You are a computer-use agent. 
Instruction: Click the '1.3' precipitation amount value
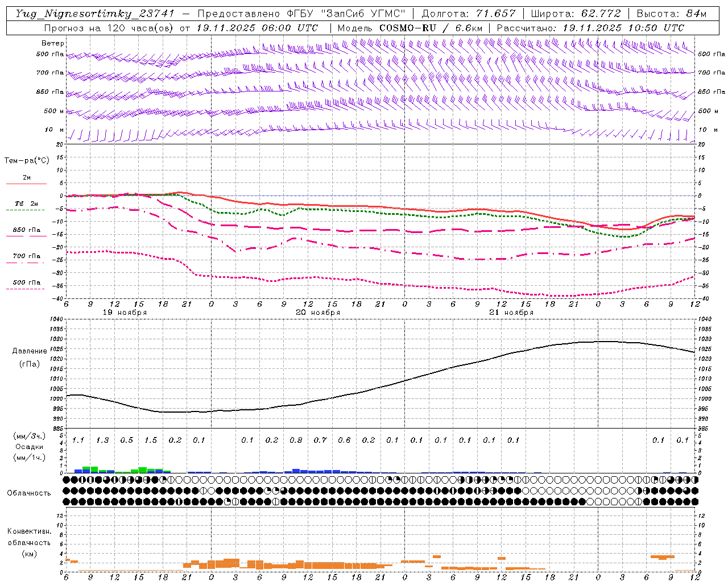pyautogui.click(x=102, y=440)
